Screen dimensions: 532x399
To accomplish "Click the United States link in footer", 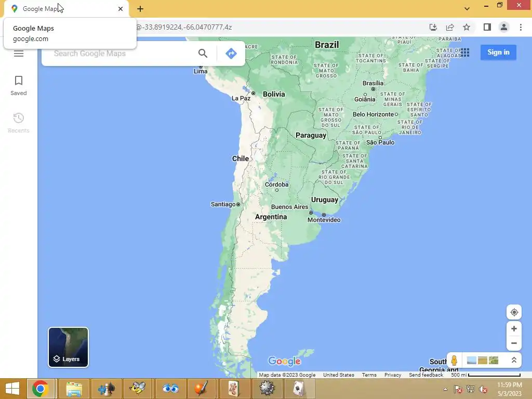I will pos(339,375).
